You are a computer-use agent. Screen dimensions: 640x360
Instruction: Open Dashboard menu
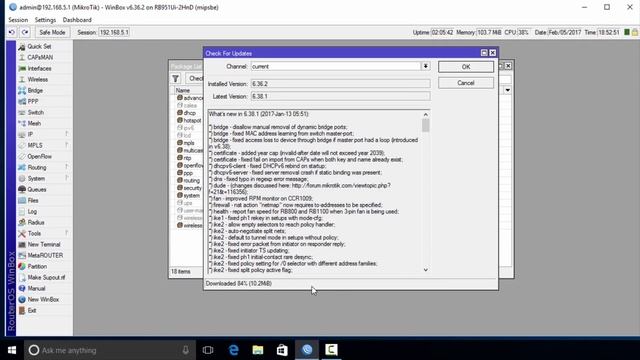pos(77,20)
